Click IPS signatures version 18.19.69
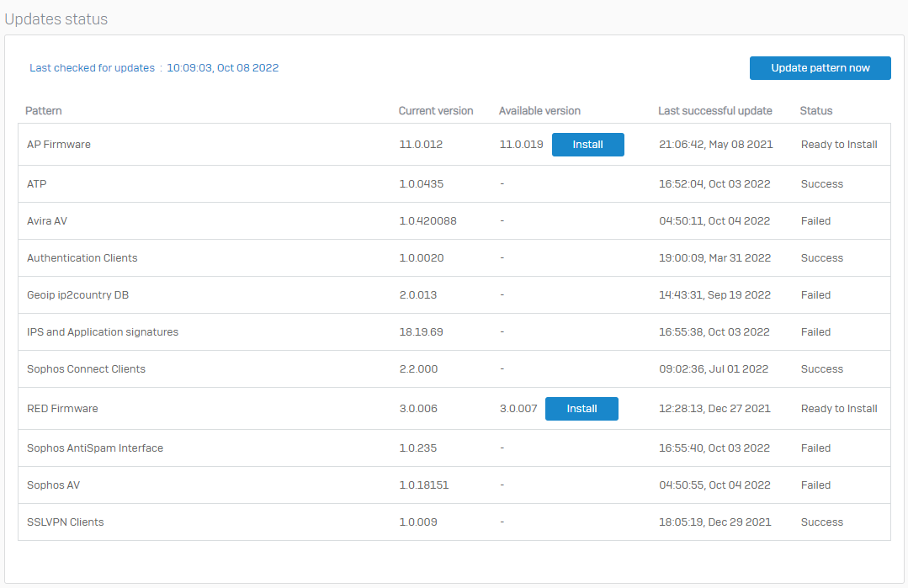The image size is (908, 588). (x=421, y=332)
